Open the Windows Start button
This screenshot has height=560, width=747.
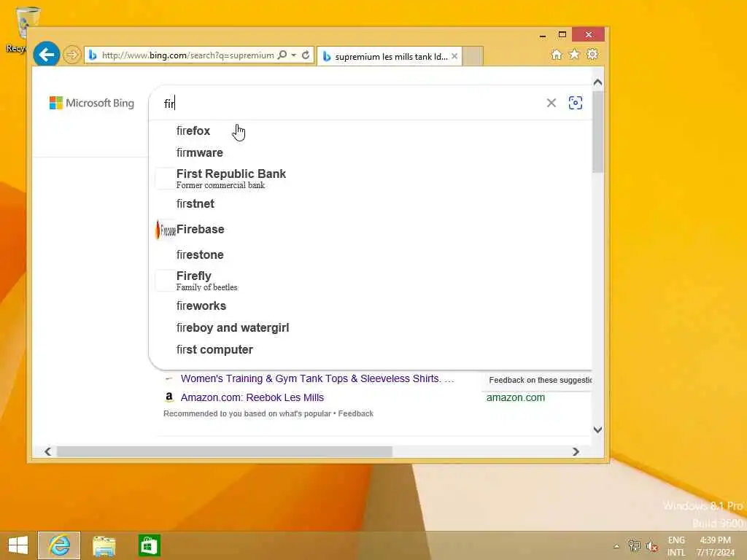pyautogui.click(x=18, y=545)
